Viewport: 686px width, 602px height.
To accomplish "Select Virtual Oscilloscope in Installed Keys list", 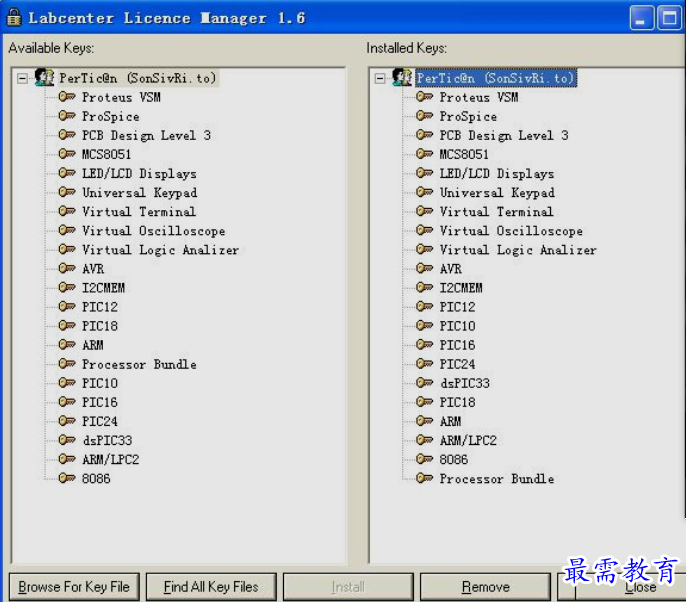I will [x=510, y=231].
